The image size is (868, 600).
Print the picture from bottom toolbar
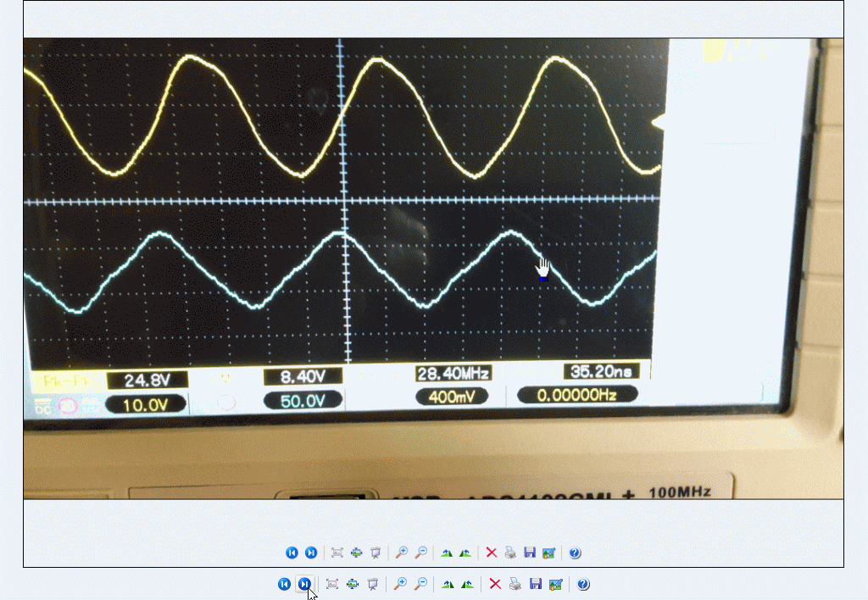click(515, 584)
